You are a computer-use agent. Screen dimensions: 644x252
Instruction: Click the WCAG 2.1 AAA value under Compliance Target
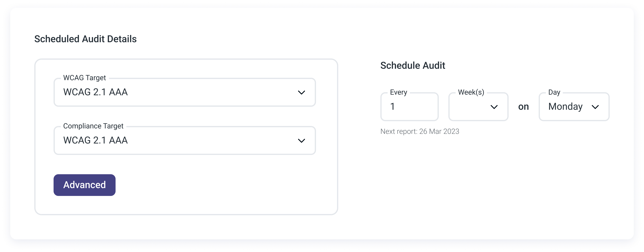click(x=96, y=140)
